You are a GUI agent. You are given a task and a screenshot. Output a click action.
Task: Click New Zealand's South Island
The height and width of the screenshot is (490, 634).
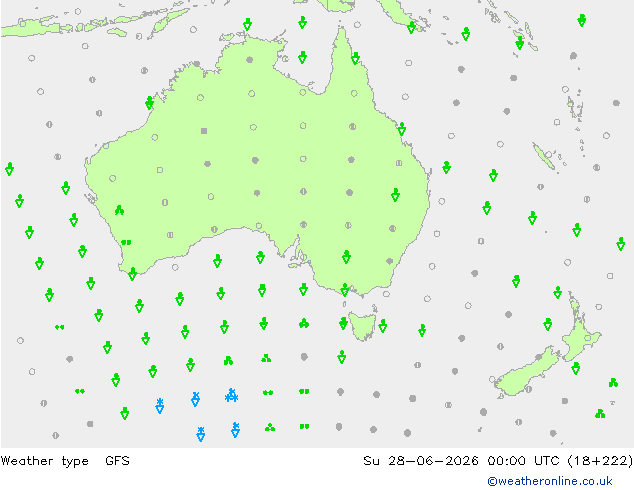[524, 374]
